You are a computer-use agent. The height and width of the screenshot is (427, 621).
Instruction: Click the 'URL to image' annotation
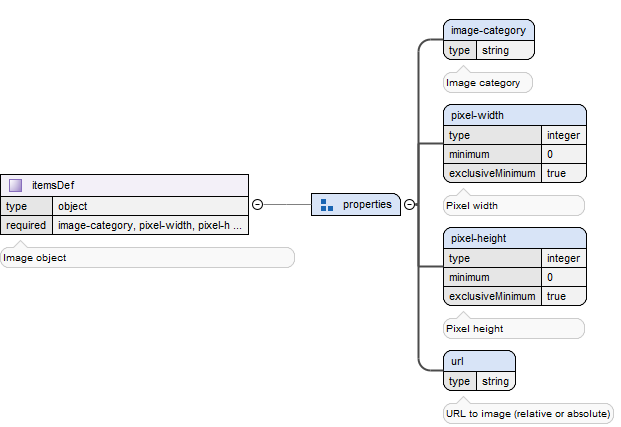pyautogui.click(x=527, y=413)
